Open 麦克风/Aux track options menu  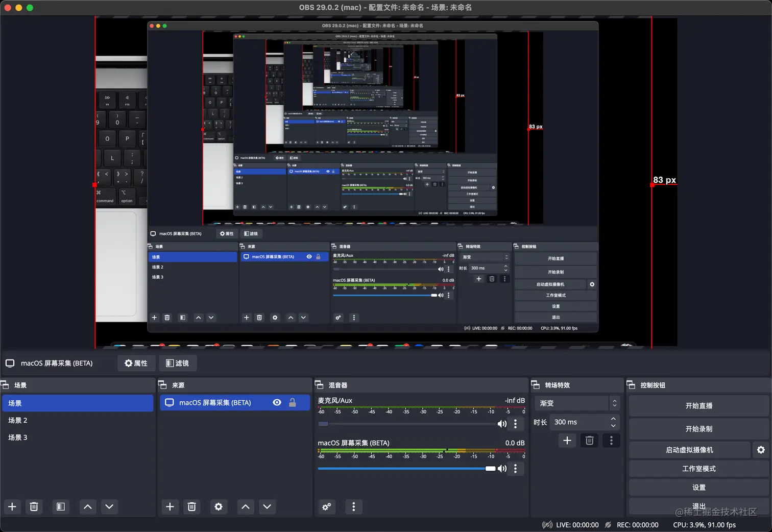click(515, 424)
